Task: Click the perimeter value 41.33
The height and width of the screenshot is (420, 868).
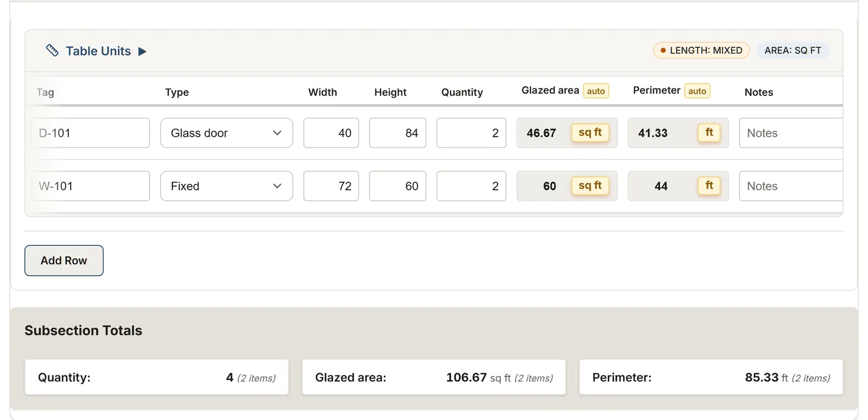Action: [x=653, y=133]
